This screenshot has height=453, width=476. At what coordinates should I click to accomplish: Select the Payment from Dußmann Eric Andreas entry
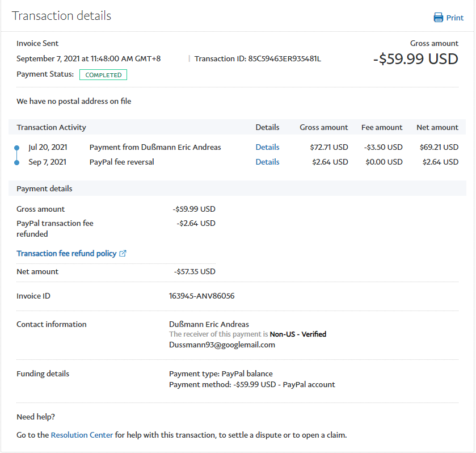[155, 147]
